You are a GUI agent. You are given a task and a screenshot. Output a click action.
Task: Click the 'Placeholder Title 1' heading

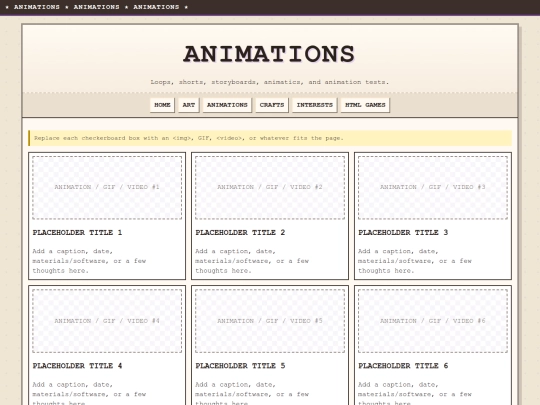coord(77,232)
